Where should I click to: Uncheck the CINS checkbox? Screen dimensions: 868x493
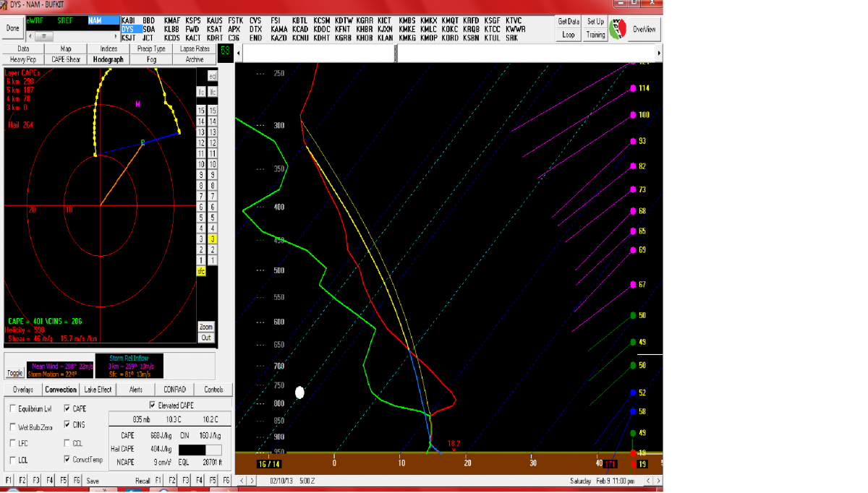coord(67,425)
